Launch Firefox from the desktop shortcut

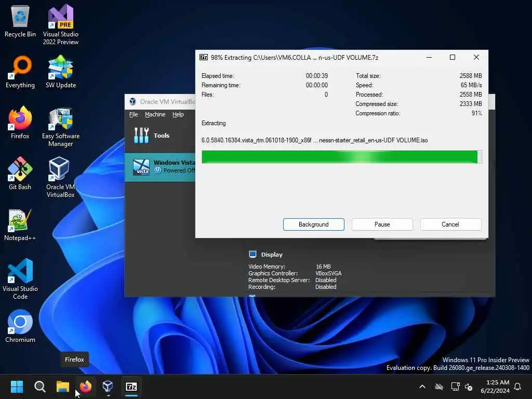(x=20, y=123)
